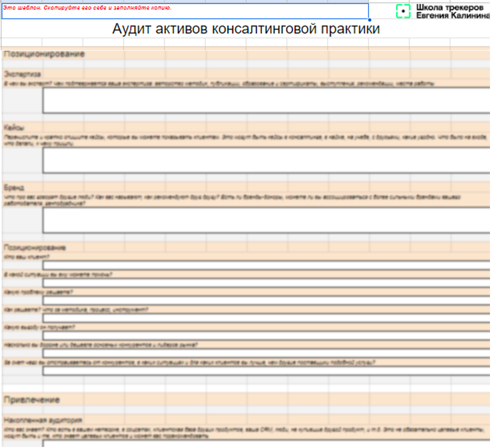Click the question 'Какую выгоду он получает?'
This screenshot has width=492, height=448.
pos(39,327)
